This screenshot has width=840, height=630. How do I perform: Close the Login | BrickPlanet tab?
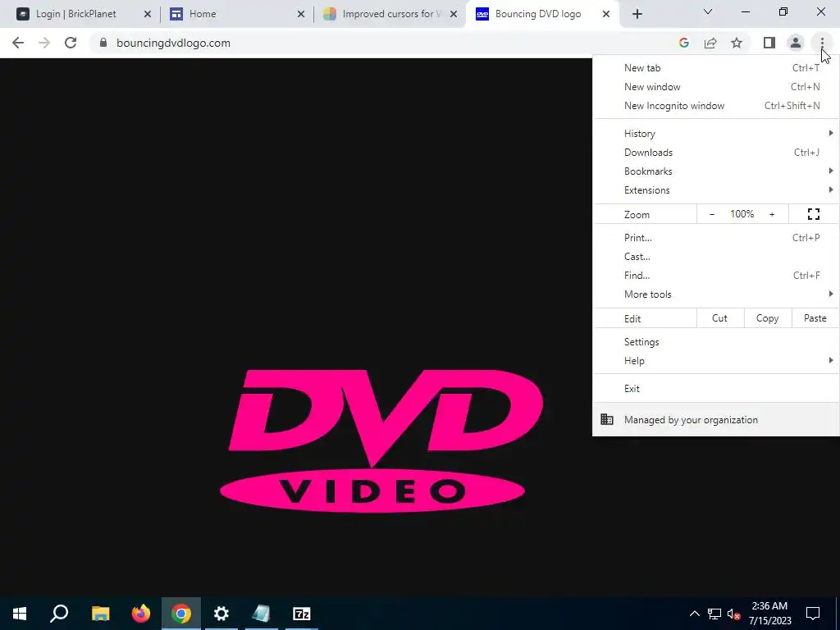coord(148,14)
